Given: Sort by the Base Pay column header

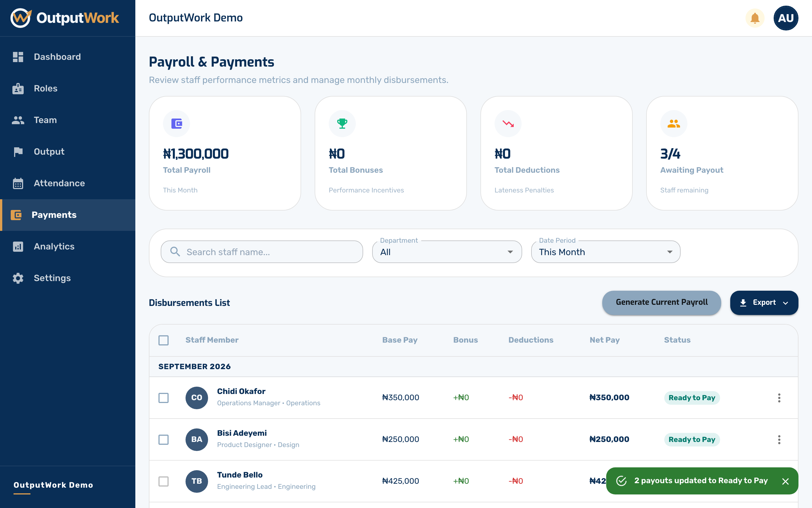Looking at the screenshot, I should pos(400,340).
